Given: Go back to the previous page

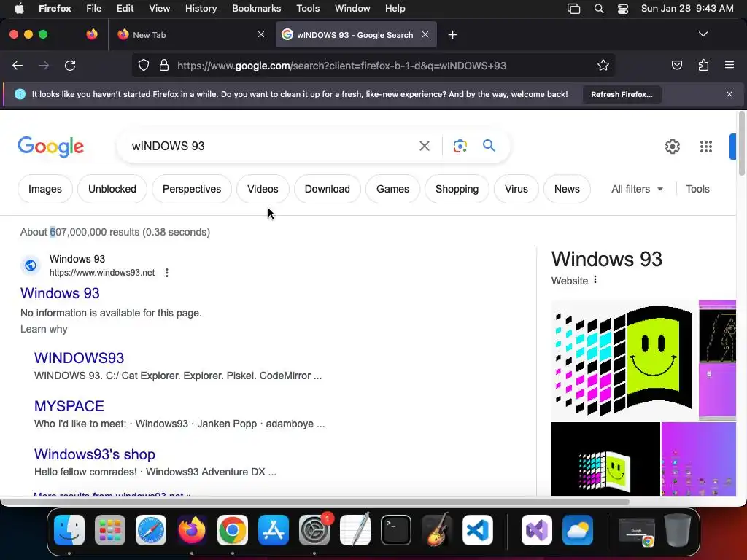Looking at the screenshot, I should click(18, 66).
